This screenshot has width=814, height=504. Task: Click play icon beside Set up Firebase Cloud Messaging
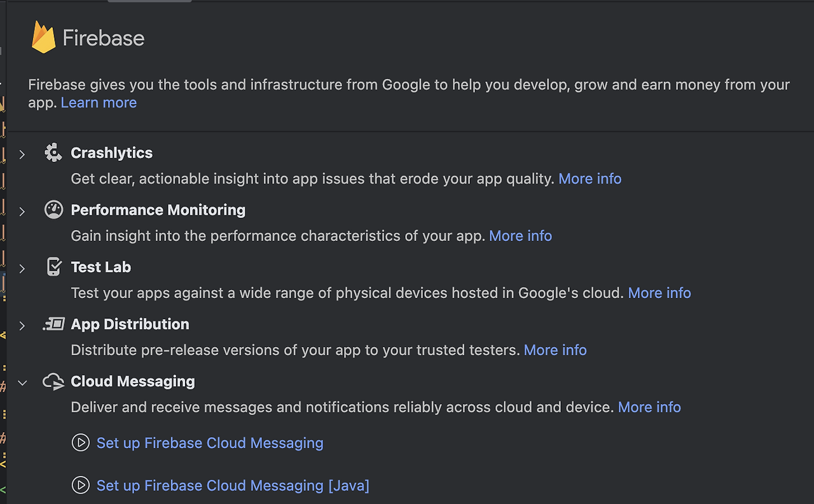point(80,442)
